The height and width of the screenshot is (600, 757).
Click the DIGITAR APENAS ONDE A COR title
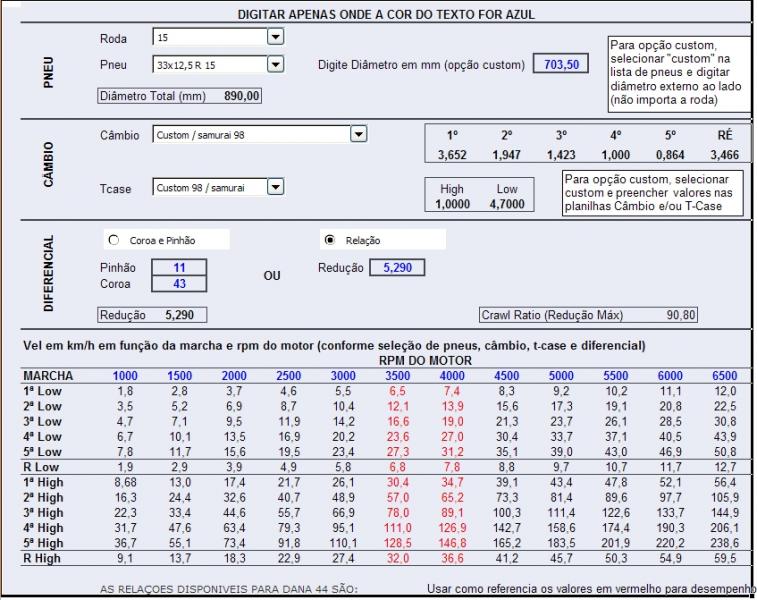click(x=386, y=14)
